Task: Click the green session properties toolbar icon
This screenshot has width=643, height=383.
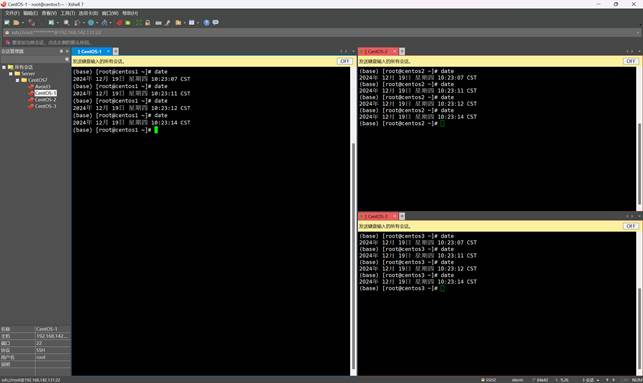Action: [51, 23]
